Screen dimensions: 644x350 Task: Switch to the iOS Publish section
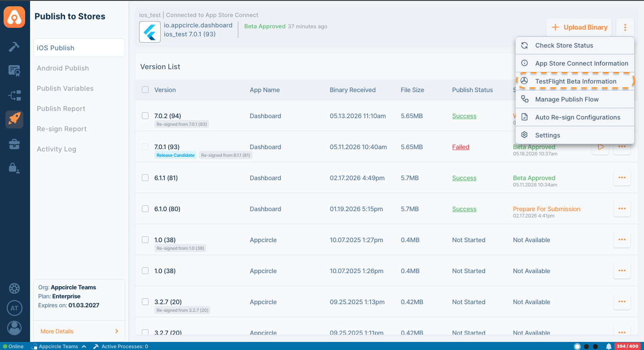click(79, 48)
